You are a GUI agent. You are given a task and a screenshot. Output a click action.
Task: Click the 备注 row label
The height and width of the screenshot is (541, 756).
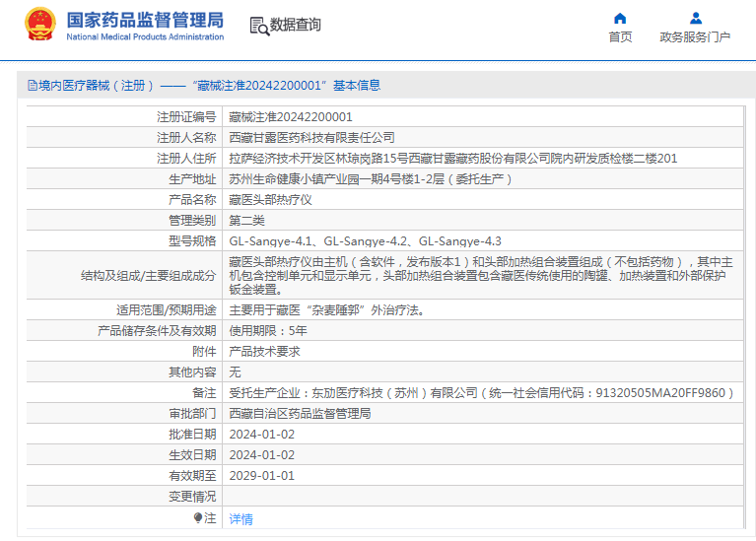(204, 393)
